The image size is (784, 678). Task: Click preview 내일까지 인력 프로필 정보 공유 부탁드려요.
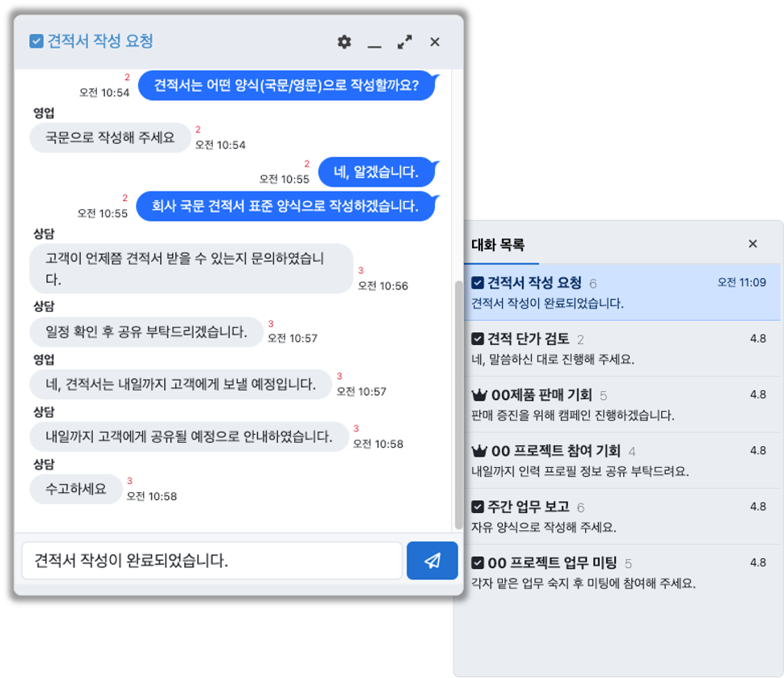click(580, 471)
